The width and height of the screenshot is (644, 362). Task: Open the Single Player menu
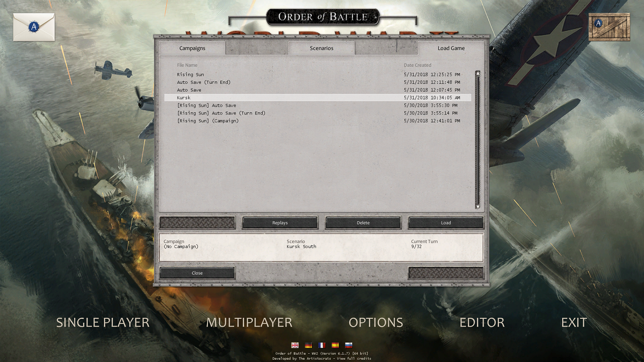click(103, 322)
